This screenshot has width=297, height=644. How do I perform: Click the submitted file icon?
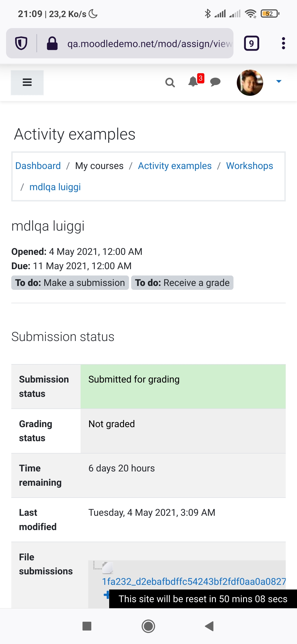tap(108, 567)
